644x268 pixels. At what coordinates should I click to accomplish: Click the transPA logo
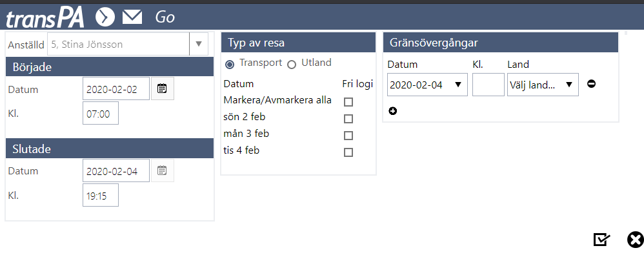click(45, 17)
